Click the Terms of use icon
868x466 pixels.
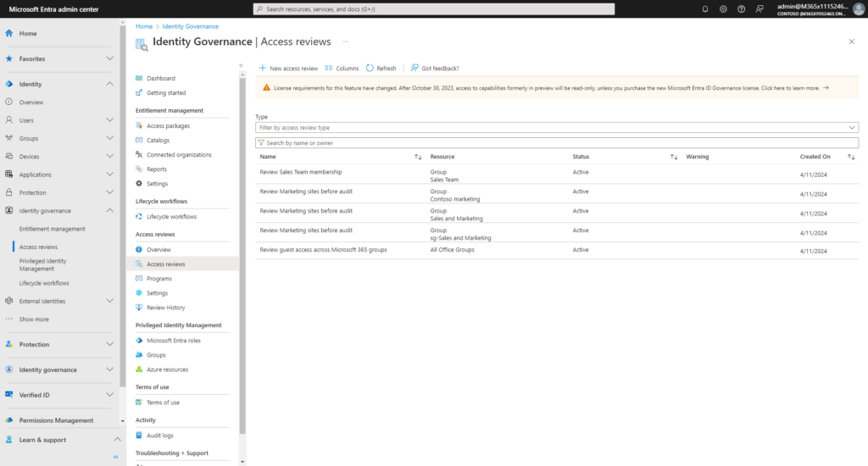[x=139, y=402]
